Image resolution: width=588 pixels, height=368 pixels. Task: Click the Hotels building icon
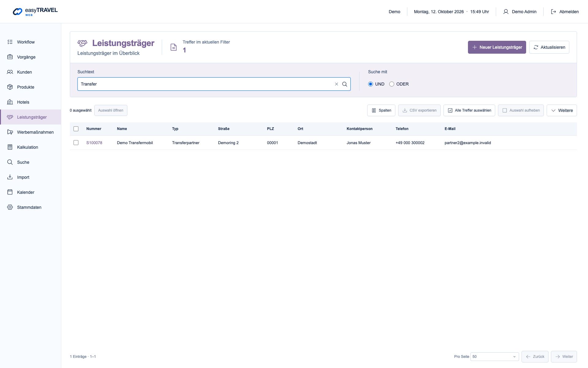point(10,102)
